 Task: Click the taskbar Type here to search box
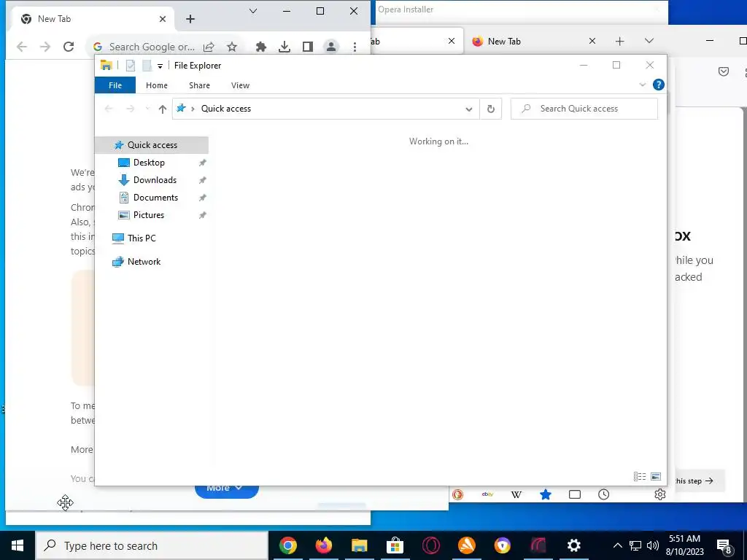pyautogui.click(x=152, y=545)
